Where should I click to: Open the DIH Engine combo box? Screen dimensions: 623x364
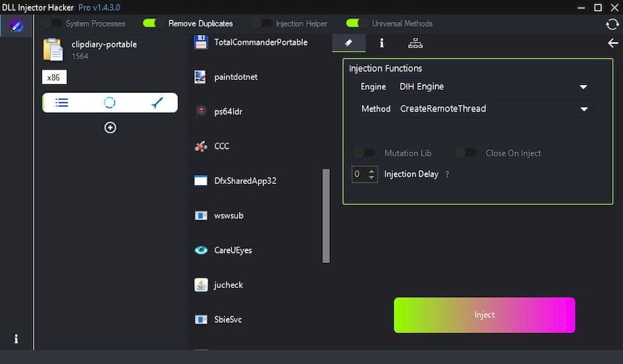click(x=494, y=86)
